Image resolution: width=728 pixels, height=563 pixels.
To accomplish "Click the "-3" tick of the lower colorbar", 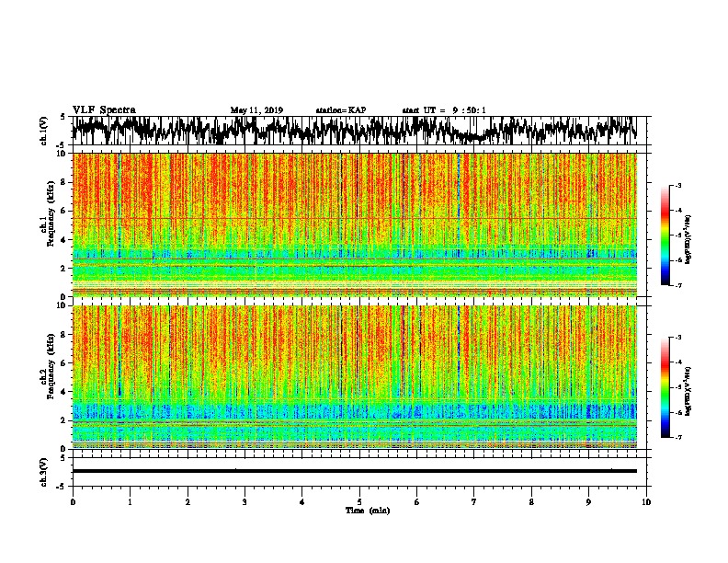I will click(678, 338).
